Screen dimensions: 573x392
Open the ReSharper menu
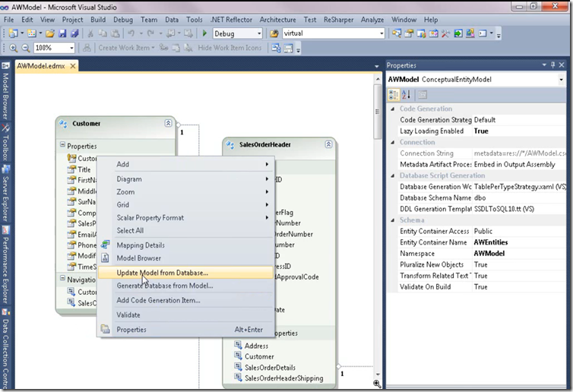[x=338, y=20]
